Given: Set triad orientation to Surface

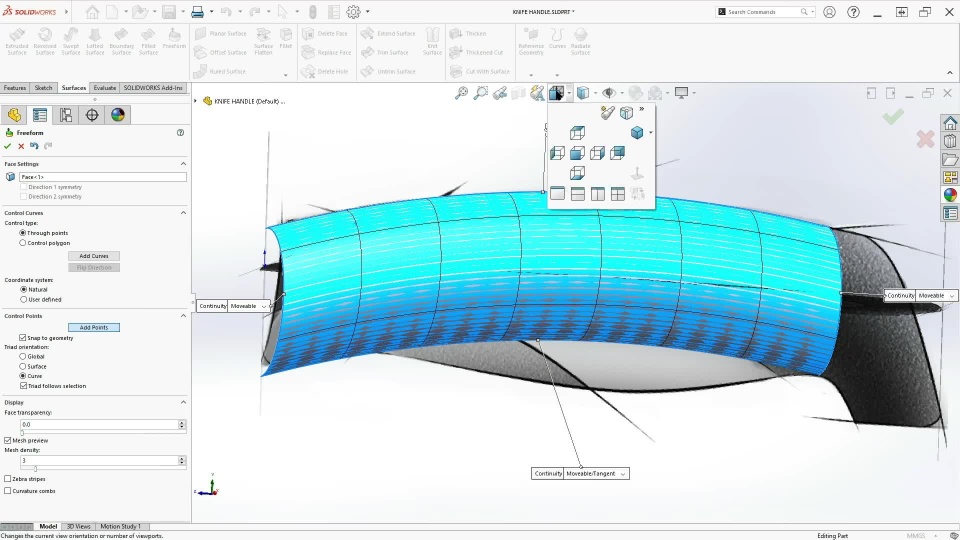Looking at the screenshot, I should (23, 366).
